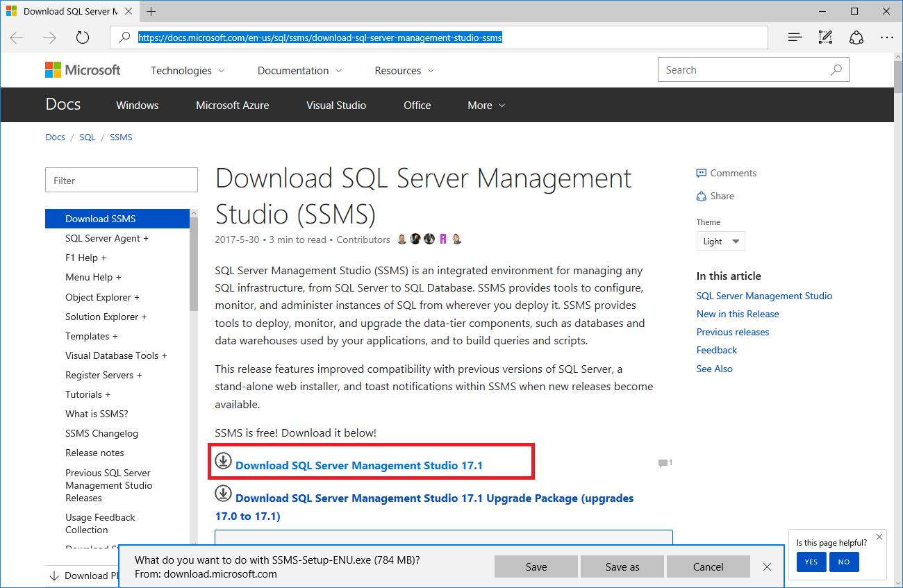The image size is (903, 588).
Task: Click 'See Also' article link
Action: point(715,369)
